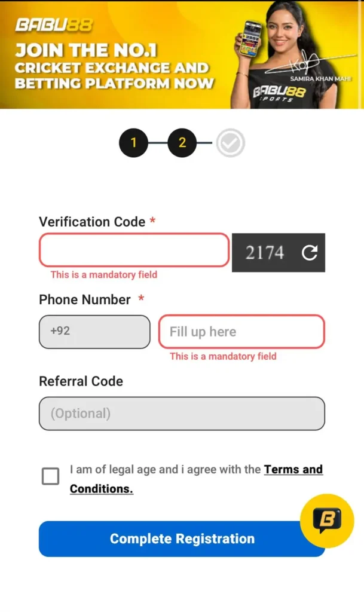Go back to registration step 1

pos(133,143)
